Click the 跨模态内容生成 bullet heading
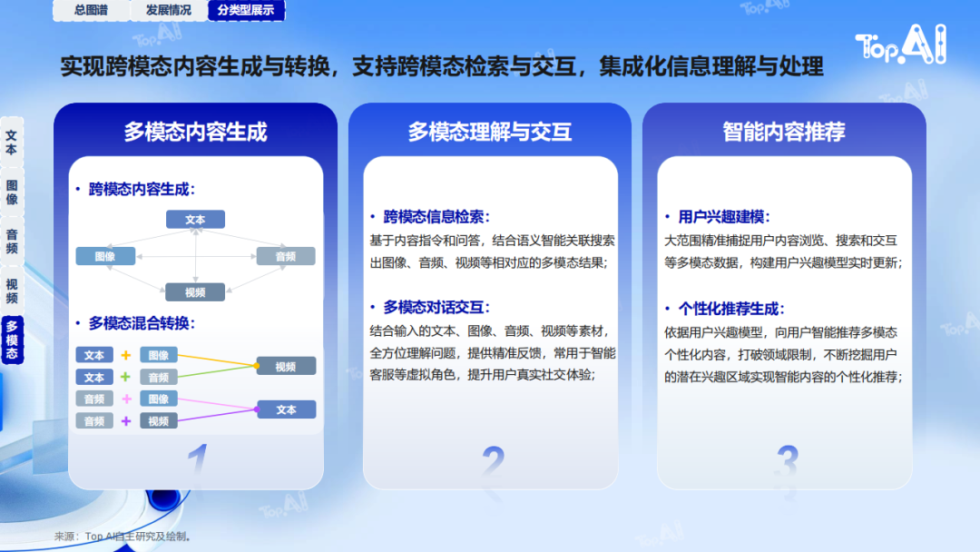 [x=142, y=189]
